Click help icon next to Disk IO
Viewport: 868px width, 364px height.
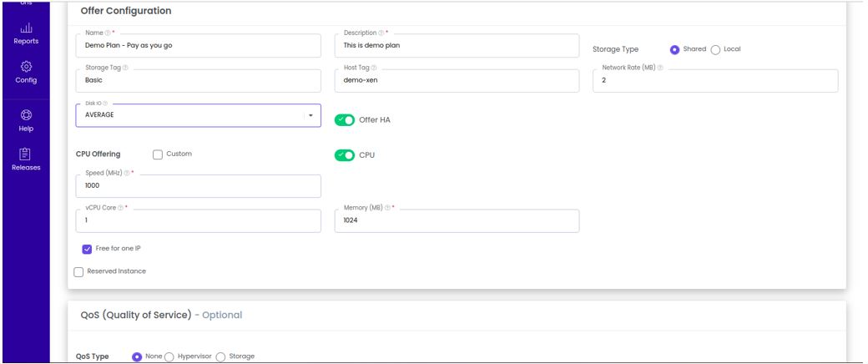pyautogui.click(x=105, y=103)
